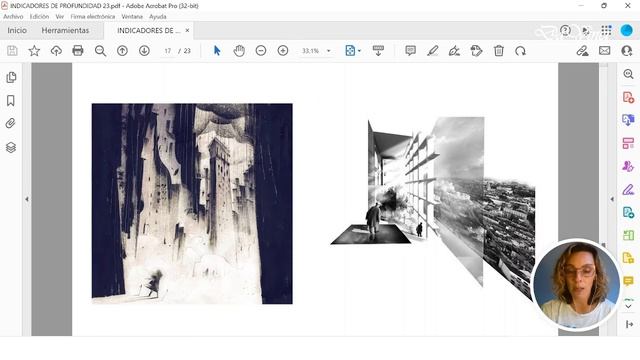
Task: Delete page with trash icon
Action: pyautogui.click(x=499, y=51)
